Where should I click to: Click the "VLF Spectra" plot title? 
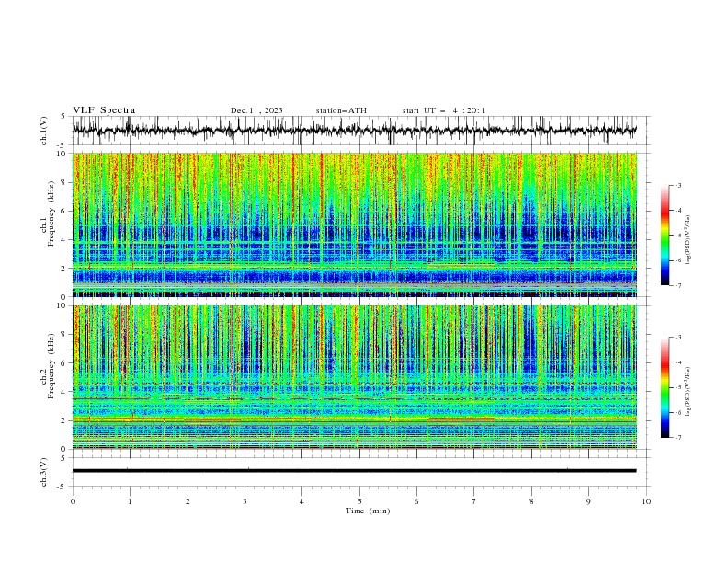[104, 110]
